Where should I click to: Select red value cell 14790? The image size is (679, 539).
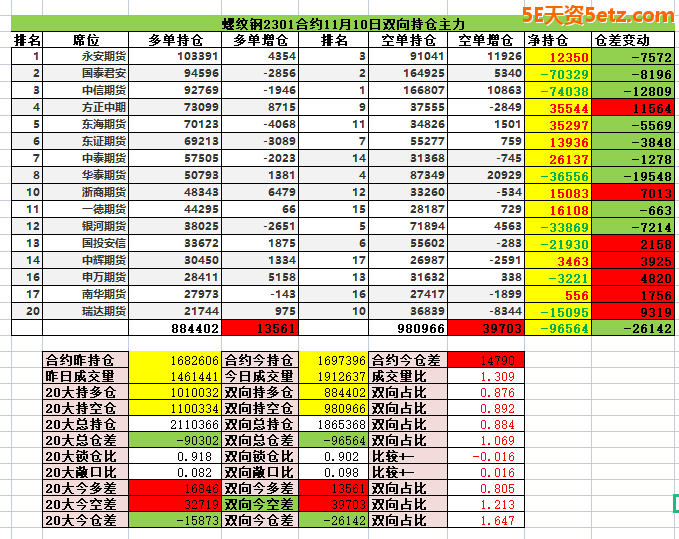tap(486, 360)
